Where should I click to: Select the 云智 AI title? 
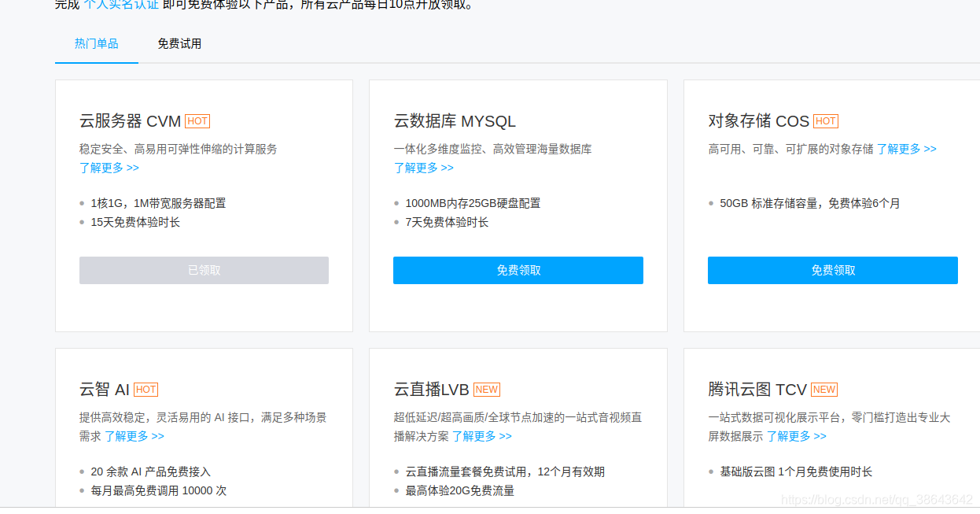coord(105,390)
